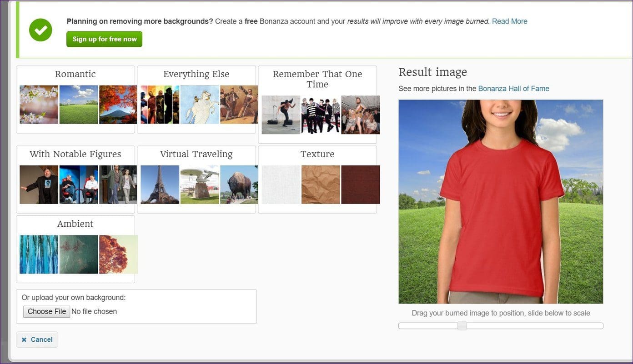Select the brown-toned dancing figures background

(x=239, y=105)
